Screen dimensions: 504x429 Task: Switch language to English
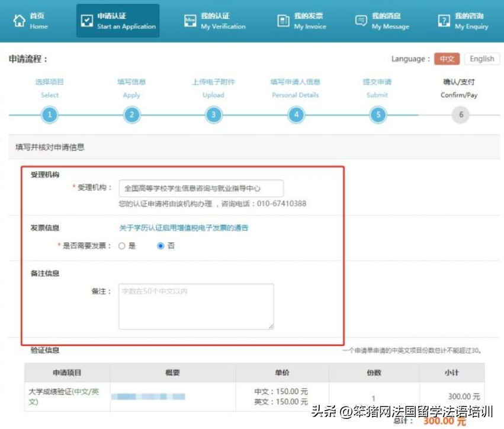coord(481,59)
